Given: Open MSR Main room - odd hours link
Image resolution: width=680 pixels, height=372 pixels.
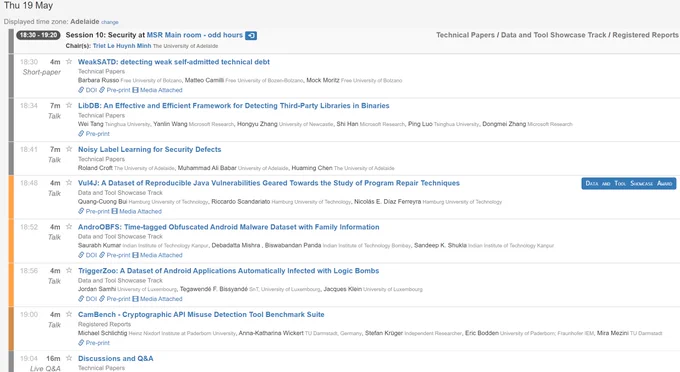Looking at the screenshot, I should (x=195, y=35).
